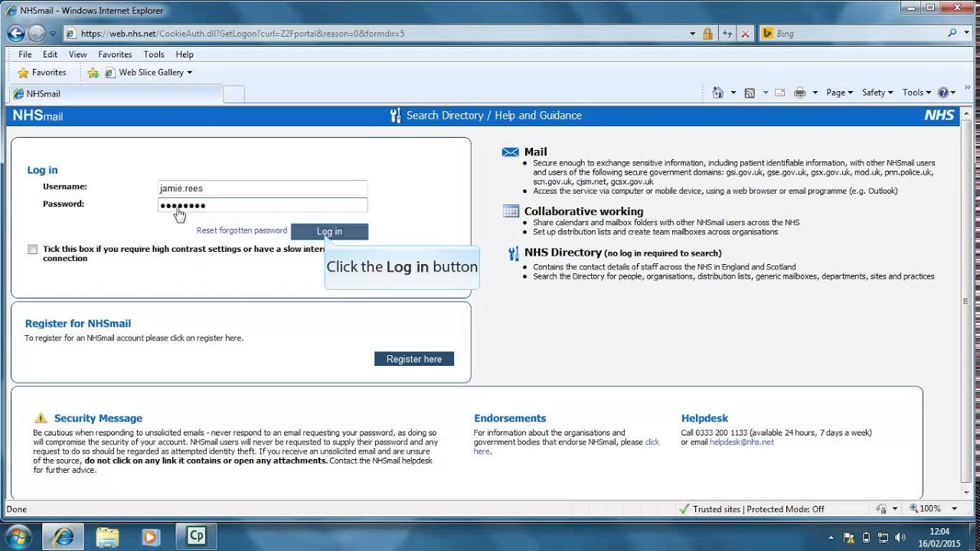Click Reset forgotten password link
Screen dimensions: 980x551
(242, 230)
